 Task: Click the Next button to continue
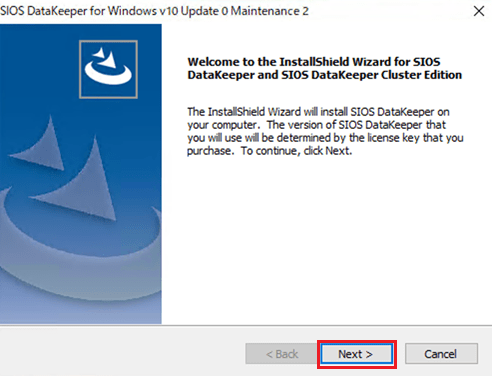click(x=357, y=354)
